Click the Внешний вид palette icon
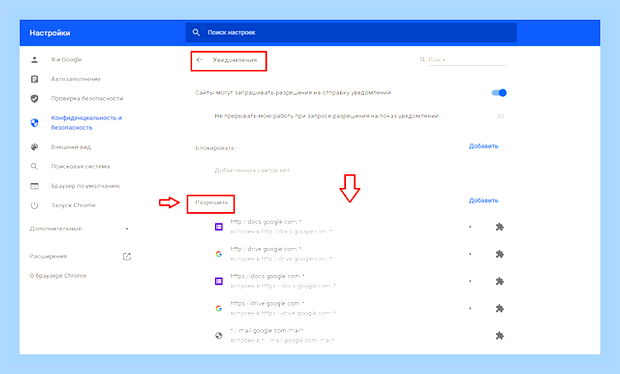 point(34,147)
